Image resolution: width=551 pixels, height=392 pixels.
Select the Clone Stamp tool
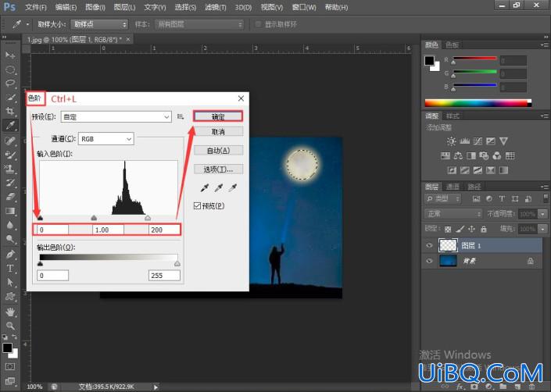10,169
